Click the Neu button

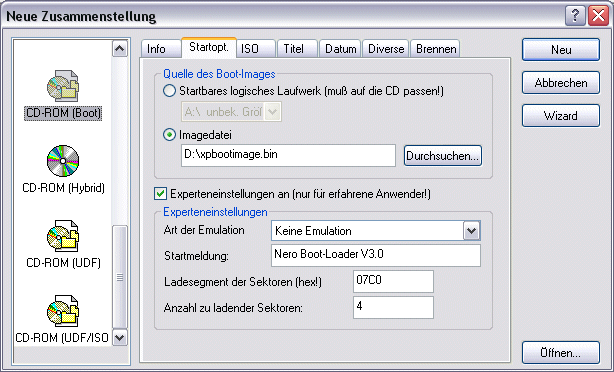[561, 50]
